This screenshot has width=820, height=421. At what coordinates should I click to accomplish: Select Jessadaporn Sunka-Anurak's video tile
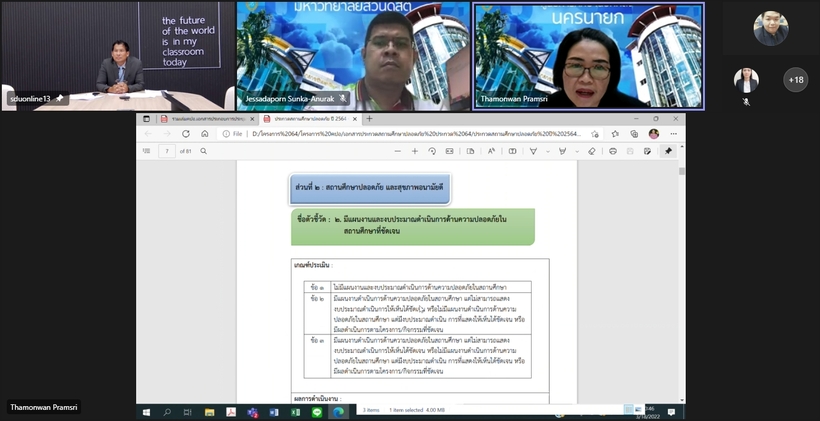(x=353, y=56)
